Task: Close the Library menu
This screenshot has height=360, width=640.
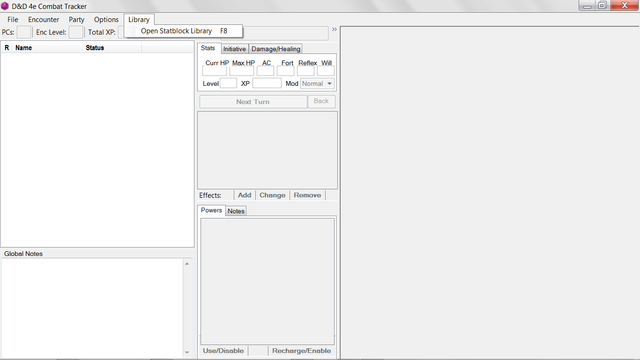Action: tap(139, 20)
